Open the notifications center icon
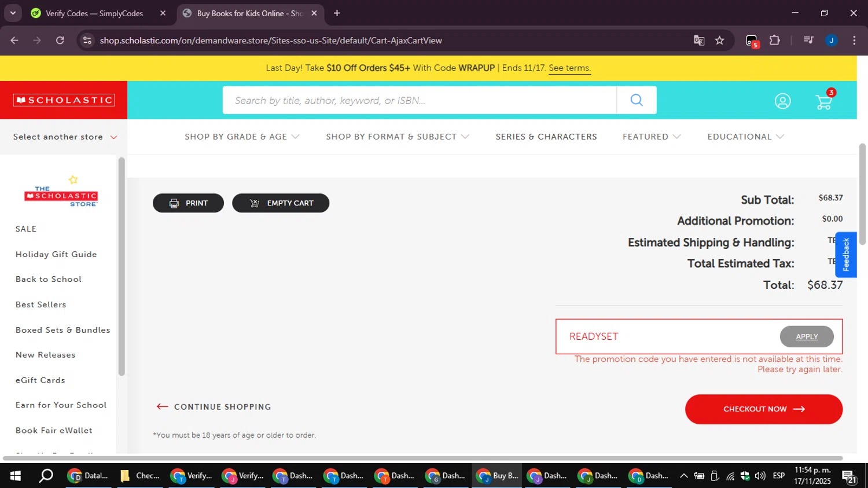Viewport: 868px width, 488px height. pyautogui.click(x=849, y=477)
